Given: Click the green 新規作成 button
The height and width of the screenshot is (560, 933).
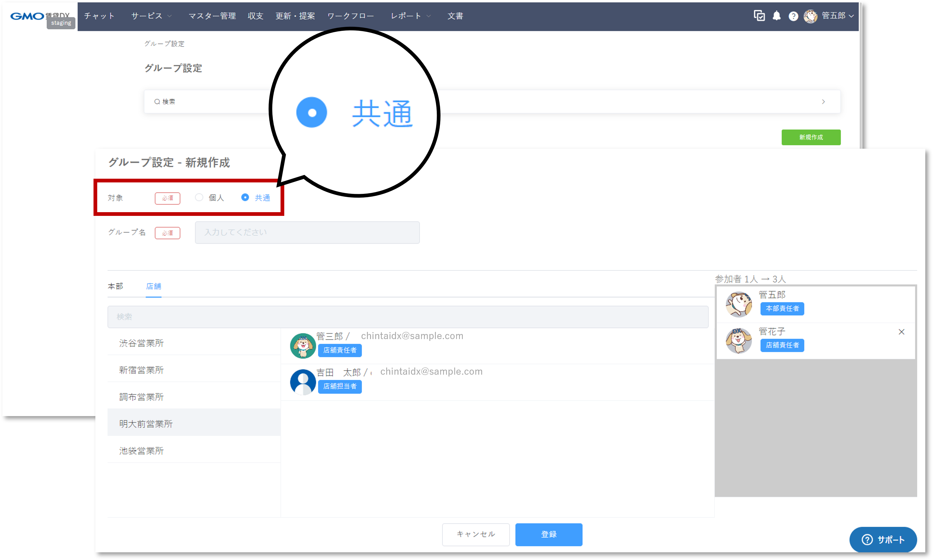Looking at the screenshot, I should [811, 137].
